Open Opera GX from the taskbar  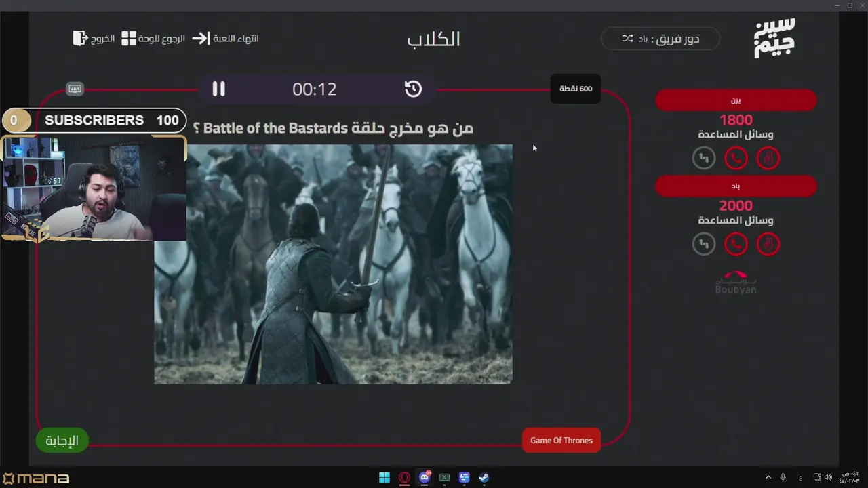405,477
